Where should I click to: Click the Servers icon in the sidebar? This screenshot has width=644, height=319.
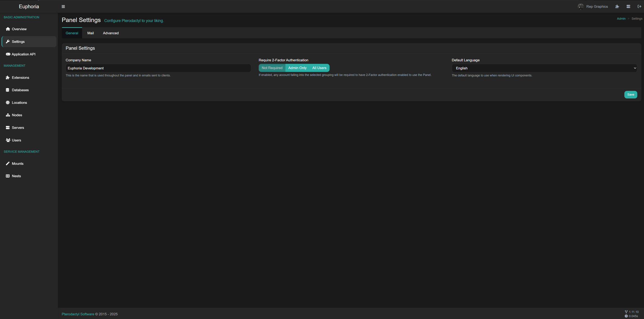(8, 127)
